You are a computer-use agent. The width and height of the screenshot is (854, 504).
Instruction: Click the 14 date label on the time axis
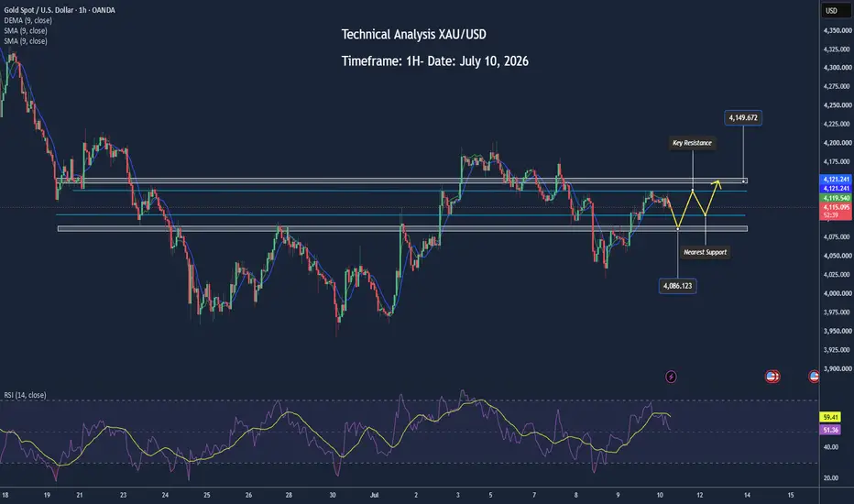[747, 495]
